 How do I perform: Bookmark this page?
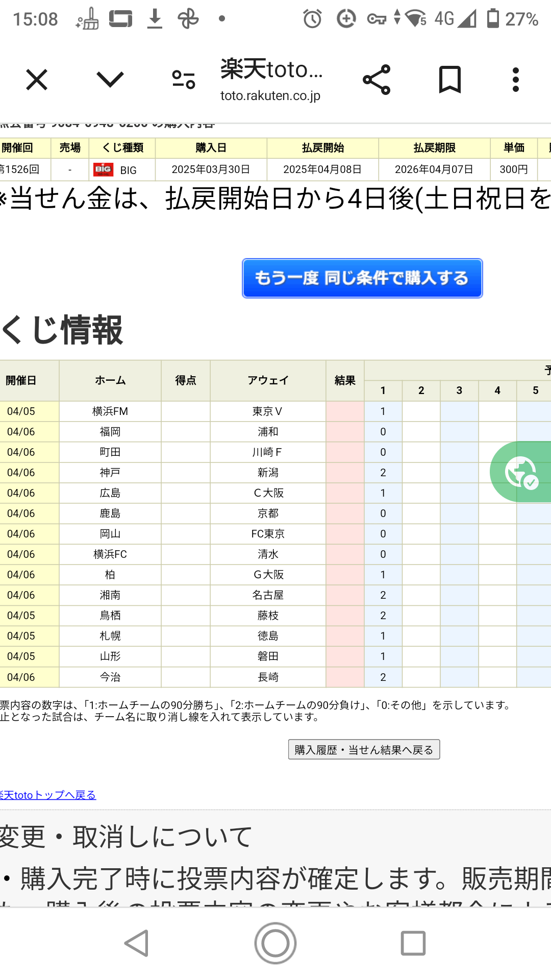pyautogui.click(x=450, y=80)
